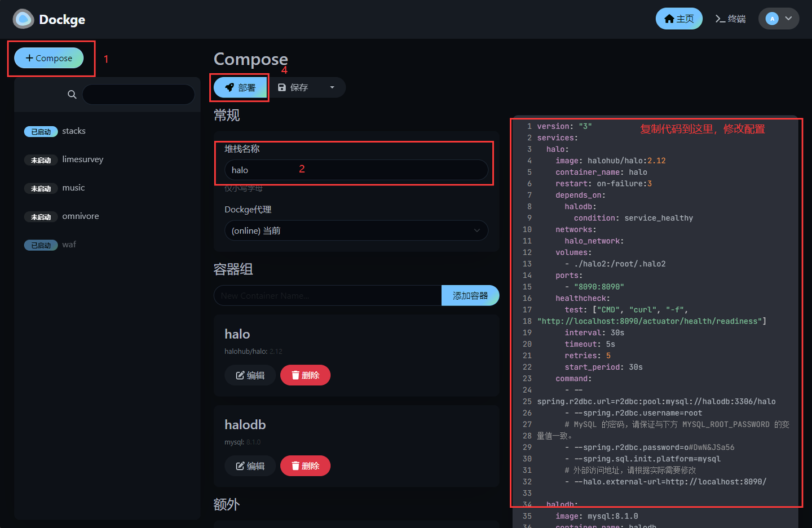The width and height of the screenshot is (812, 528).
Task: Click the New Container Name field
Action: [328, 295]
